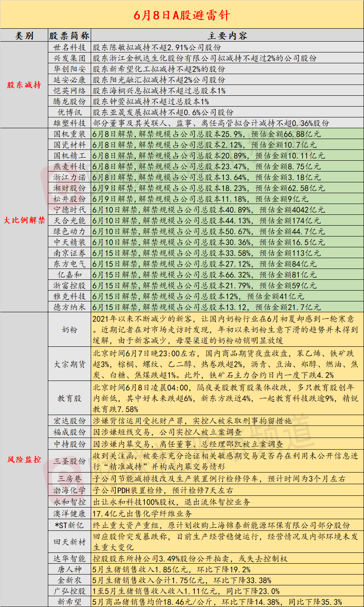The height and width of the screenshot is (607, 364).
Task: Click stock name 达华智能
Action: (69, 559)
